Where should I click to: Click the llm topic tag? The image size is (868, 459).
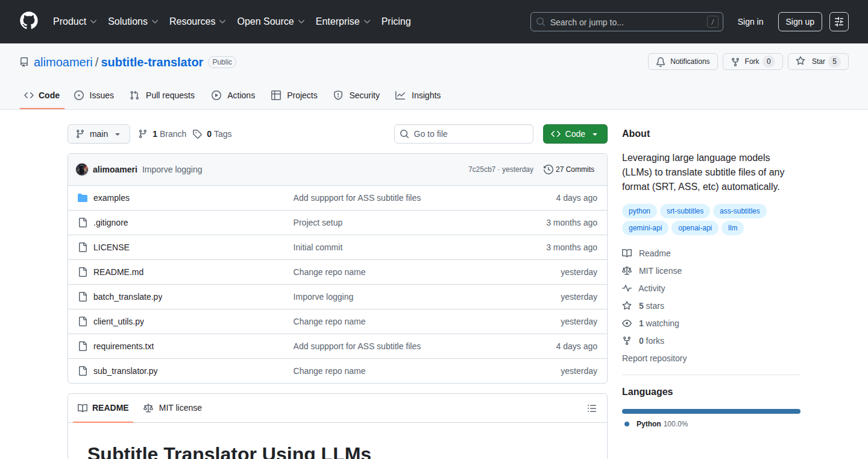click(x=733, y=228)
